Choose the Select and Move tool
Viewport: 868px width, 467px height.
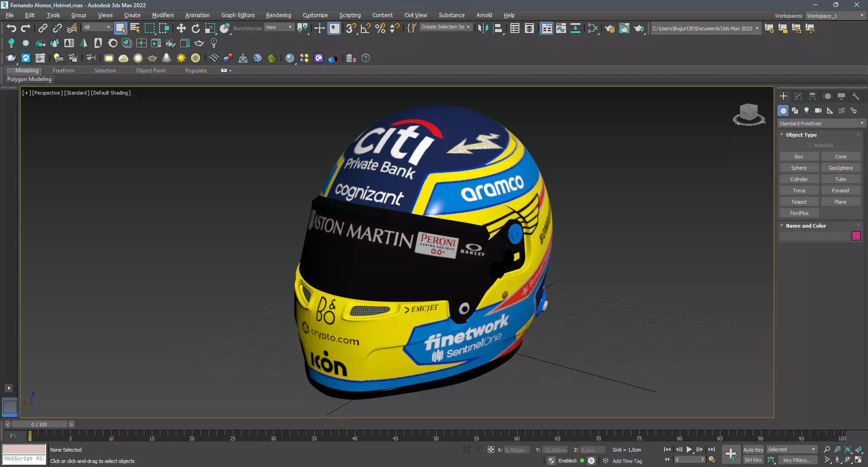tap(181, 29)
